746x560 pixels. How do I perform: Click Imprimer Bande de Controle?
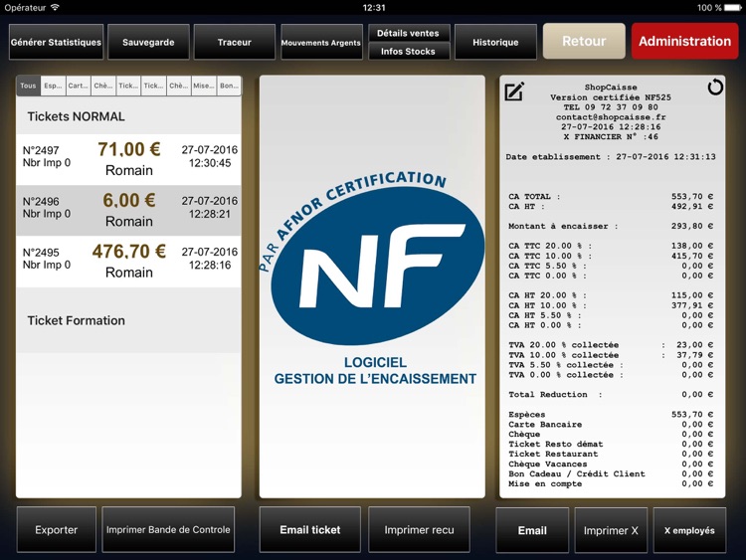click(168, 529)
